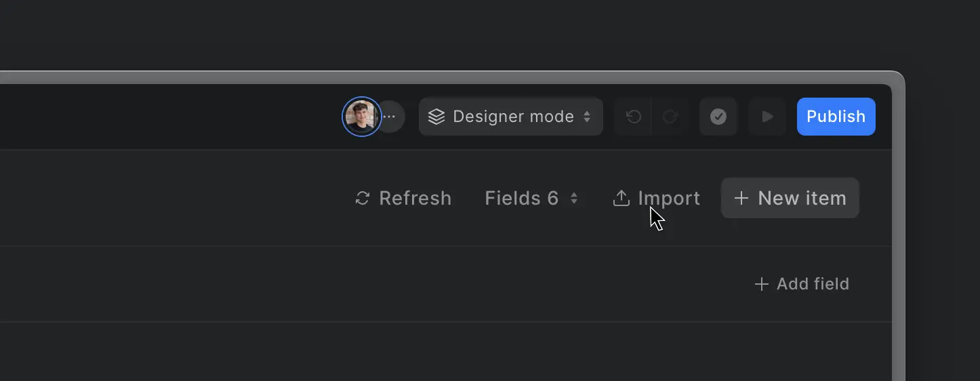
Task: Start preview with the play icon
Action: [x=767, y=117]
